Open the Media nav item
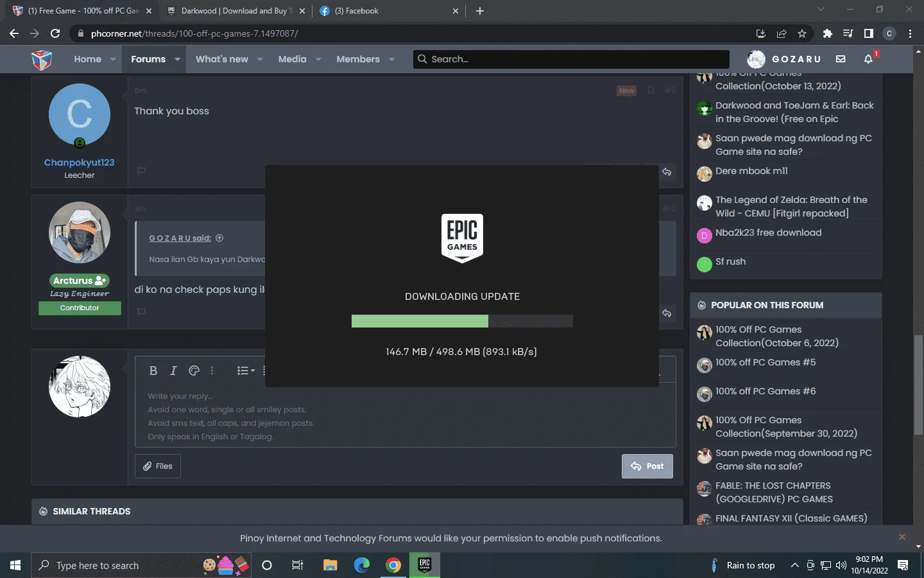924x578 pixels. pyautogui.click(x=293, y=59)
